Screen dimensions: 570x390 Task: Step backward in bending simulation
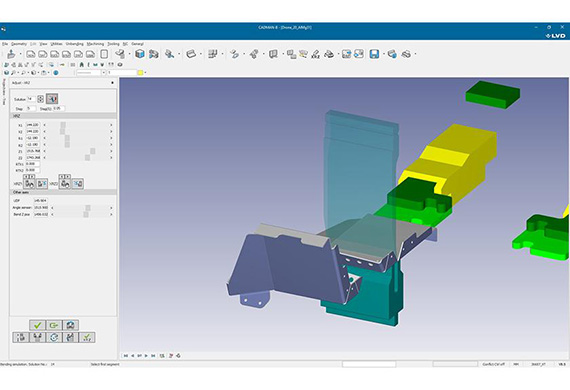coord(133,356)
